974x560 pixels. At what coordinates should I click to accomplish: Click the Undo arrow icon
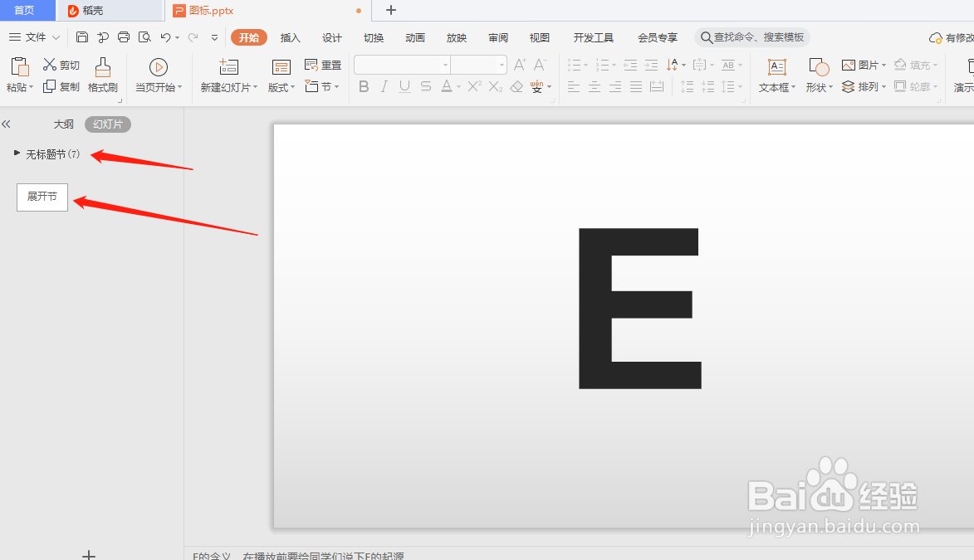(165, 37)
